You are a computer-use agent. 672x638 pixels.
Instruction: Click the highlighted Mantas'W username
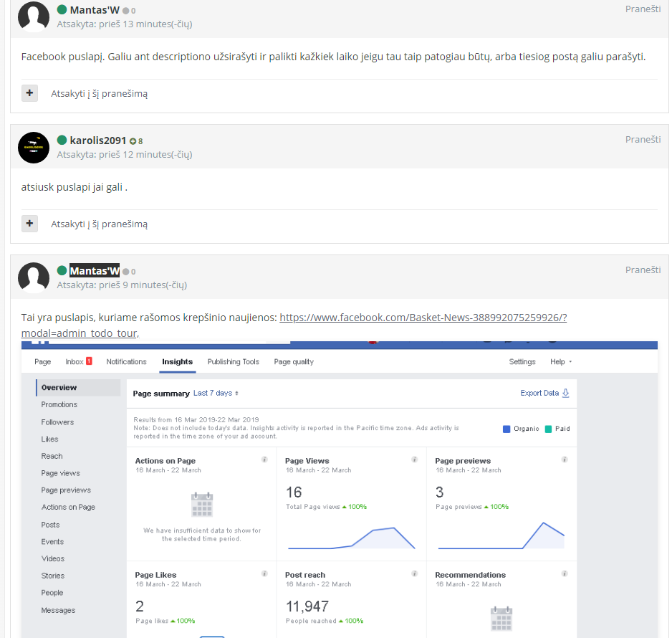(x=95, y=271)
